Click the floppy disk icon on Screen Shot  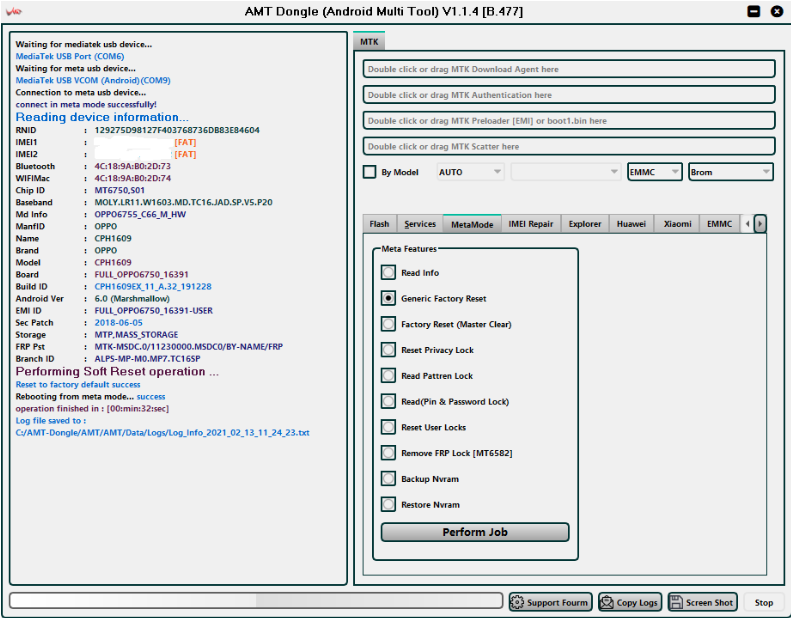point(676,602)
